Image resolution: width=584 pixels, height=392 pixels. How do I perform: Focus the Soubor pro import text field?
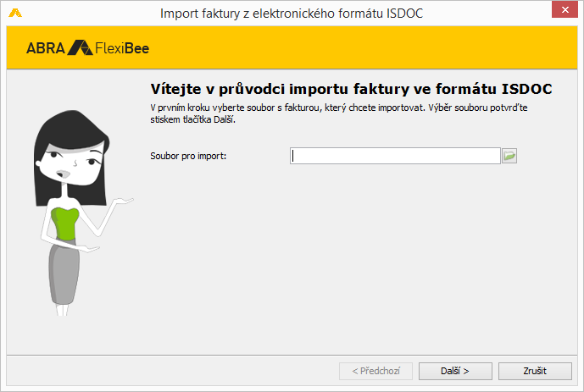(395, 156)
